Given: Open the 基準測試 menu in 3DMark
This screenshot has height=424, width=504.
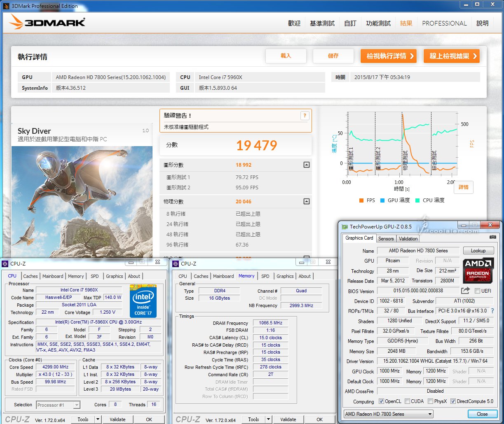Looking at the screenshot, I should 322,23.
